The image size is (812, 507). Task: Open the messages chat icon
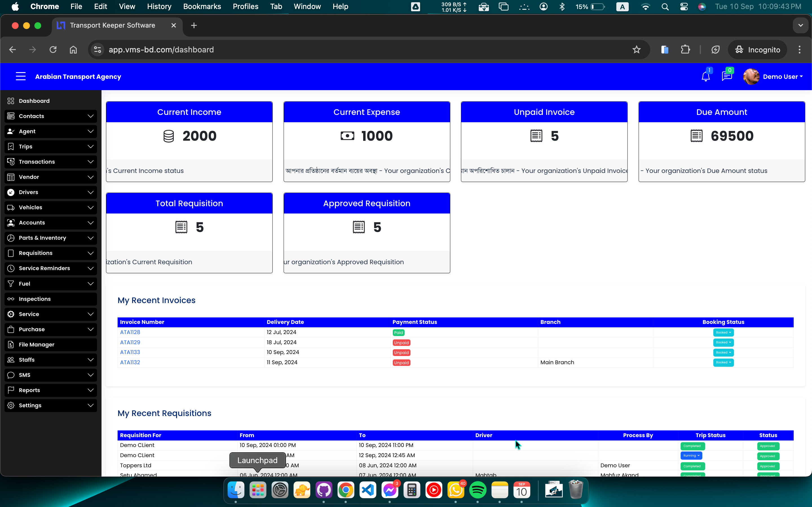(727, 77)
